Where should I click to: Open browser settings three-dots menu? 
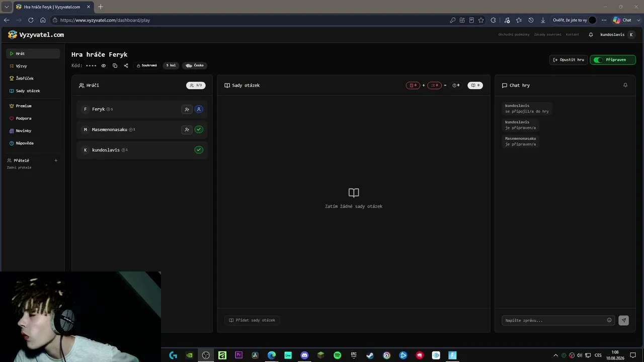pyautogui.click(x=604, y=20)
